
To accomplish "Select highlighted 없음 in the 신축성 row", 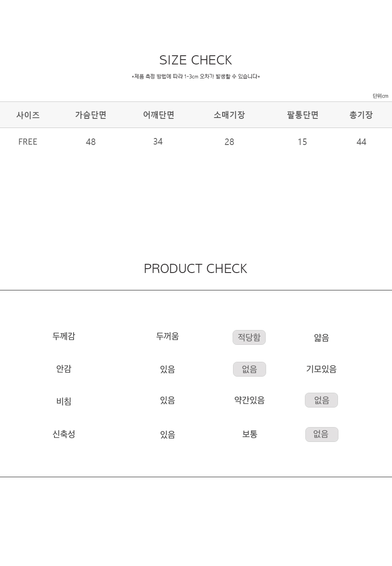I will (x=322, y=435).
